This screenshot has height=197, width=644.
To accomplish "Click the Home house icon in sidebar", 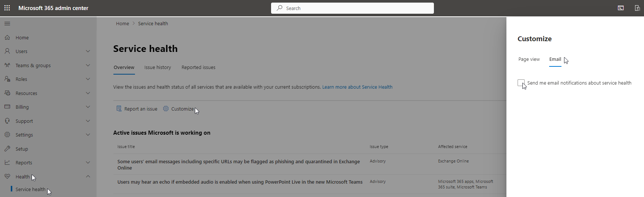I will (7, 37).
